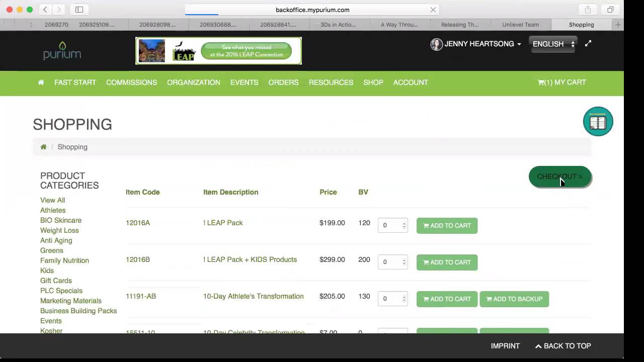This screenshot has width=644, height=362.
Task: Show all tabs overview button
Action: point(610,10)
